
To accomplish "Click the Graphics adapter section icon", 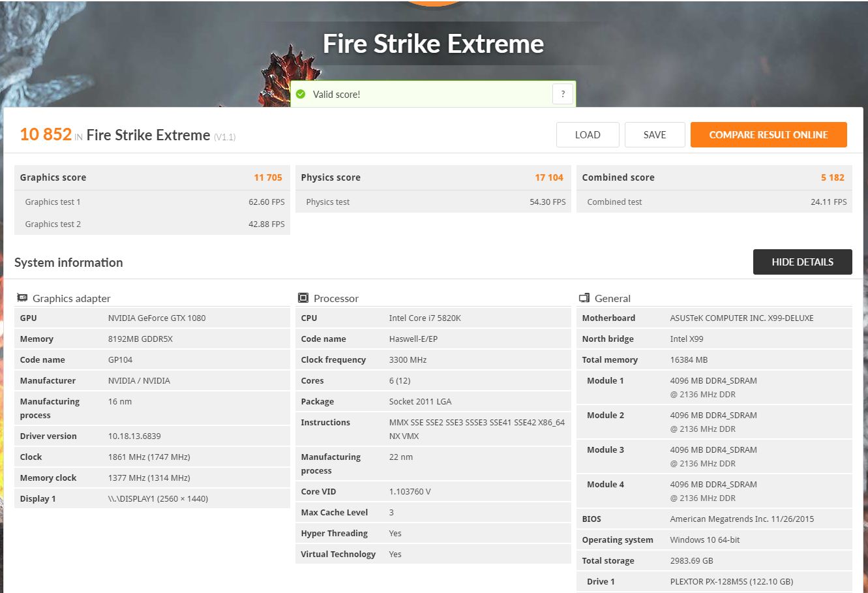I will pos(22,298).
